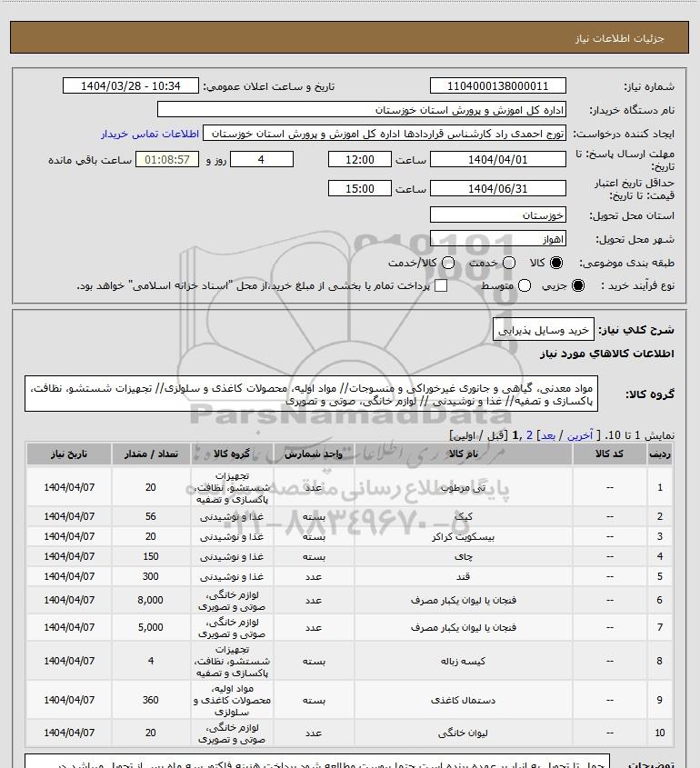Go to the بعد page link
The height and width of the screenshot is (768, 700).
pos(547,435)
